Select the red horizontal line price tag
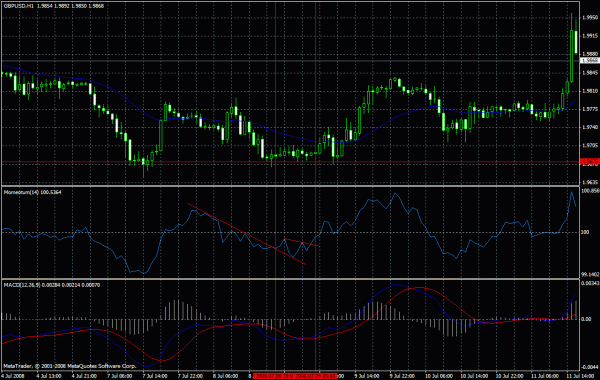The height and width of the screenshot is (380, 600). (590, 162)
